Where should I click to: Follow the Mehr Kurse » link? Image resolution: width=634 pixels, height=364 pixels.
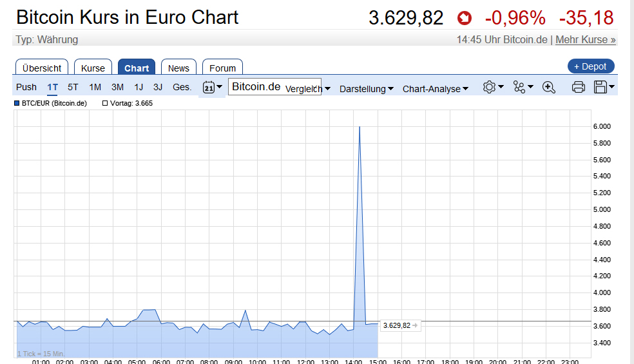coord(586,40)
